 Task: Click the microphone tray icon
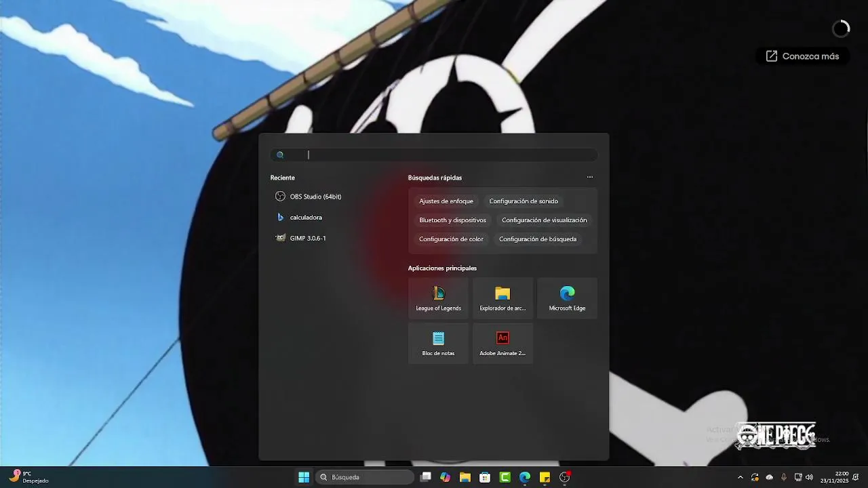pos(784,477)
